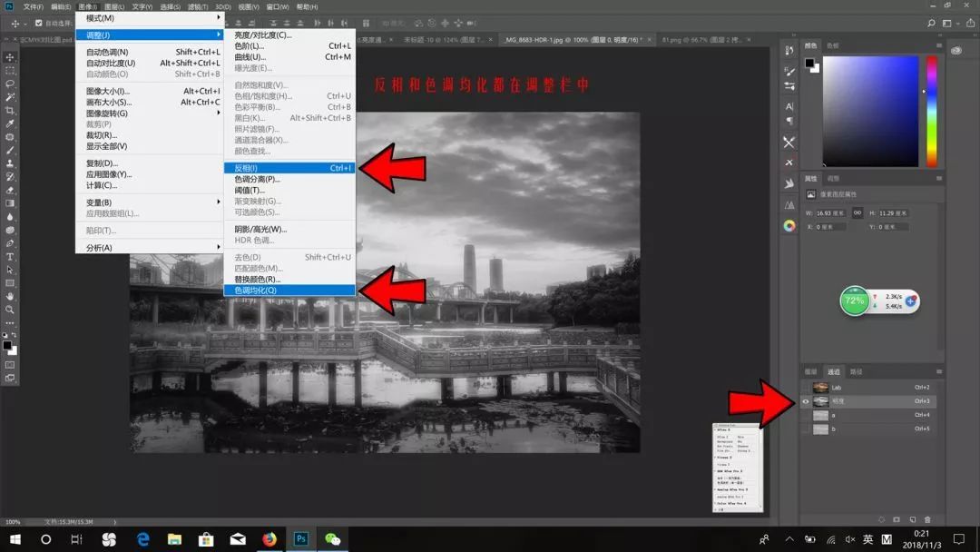Switch to the 路径 tab
The image size is (980, 552).
point(857,370)
